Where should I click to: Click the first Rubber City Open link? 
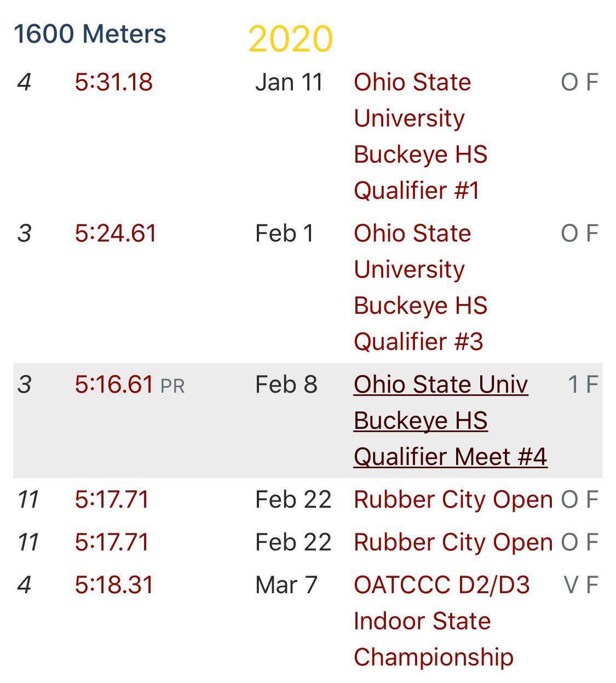click(453, 500)
